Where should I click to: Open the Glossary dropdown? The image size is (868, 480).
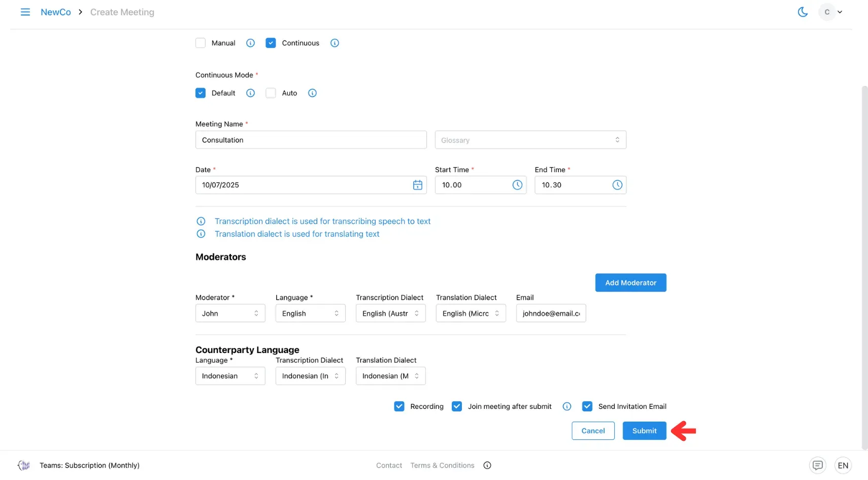[x=530, y=140]
